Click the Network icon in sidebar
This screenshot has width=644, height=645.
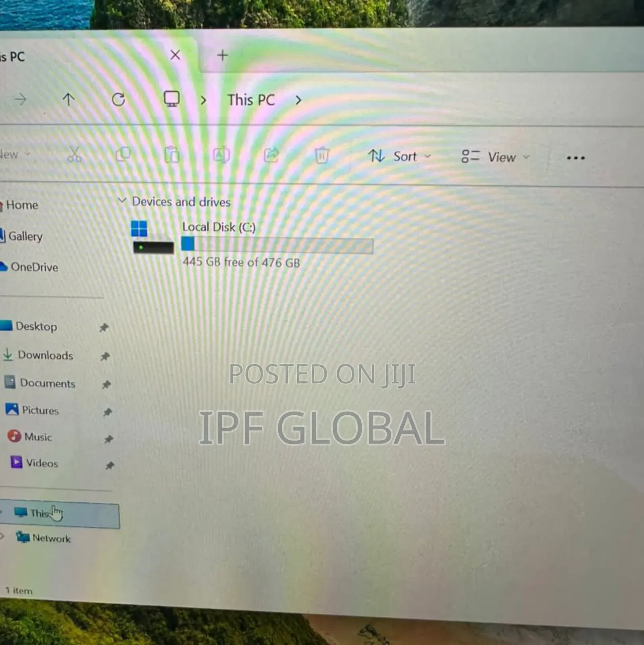[x=23, y=537]
